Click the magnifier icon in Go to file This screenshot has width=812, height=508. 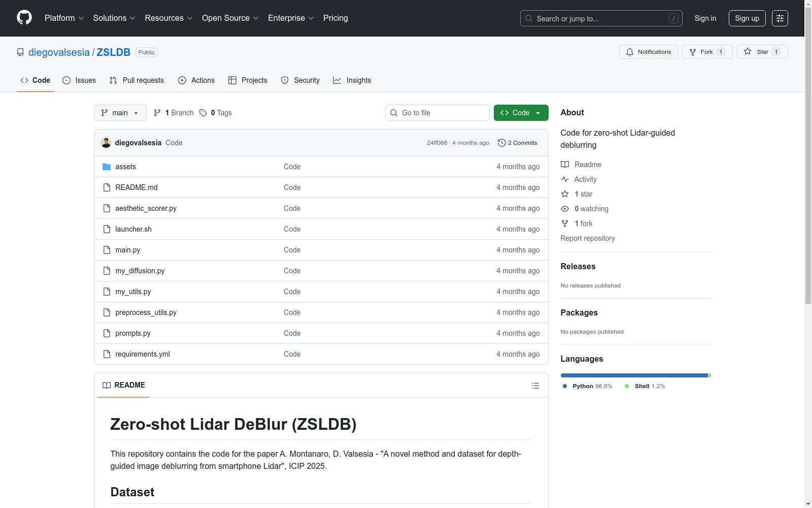pos(394,113)
